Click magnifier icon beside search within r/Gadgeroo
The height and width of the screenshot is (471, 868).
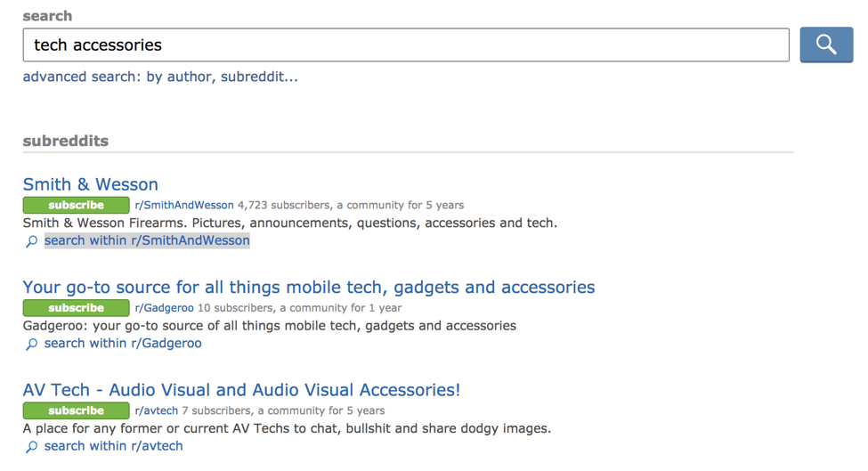(x=32, y=344)
